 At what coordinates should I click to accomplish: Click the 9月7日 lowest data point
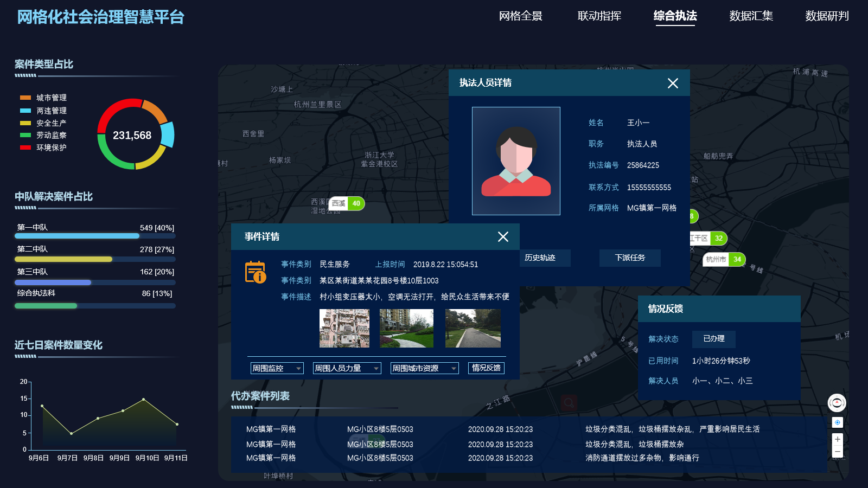click(x=71, y=433)
